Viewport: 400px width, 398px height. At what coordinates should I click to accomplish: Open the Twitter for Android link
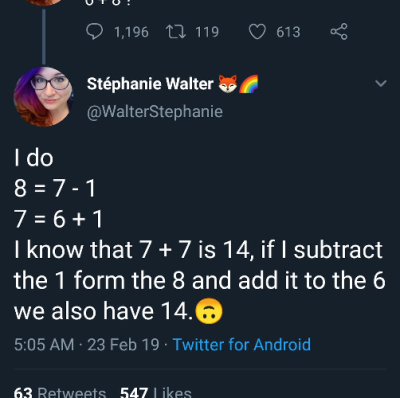tap(242, 344)
